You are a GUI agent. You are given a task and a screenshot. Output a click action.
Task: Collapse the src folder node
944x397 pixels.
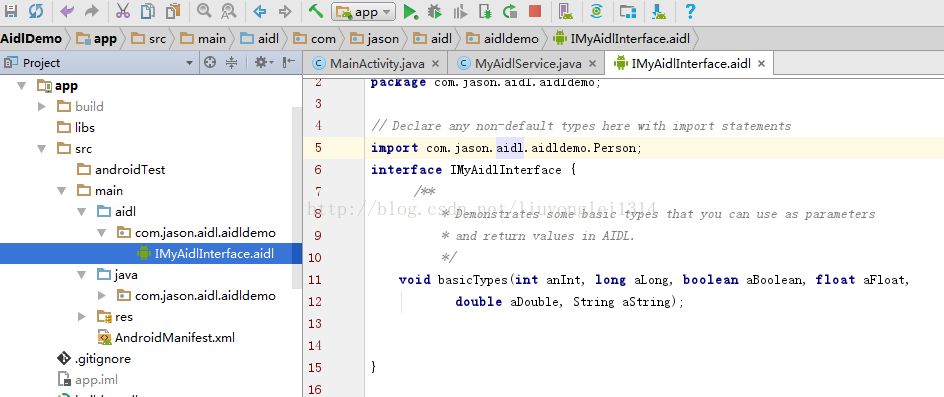[42, 149]
